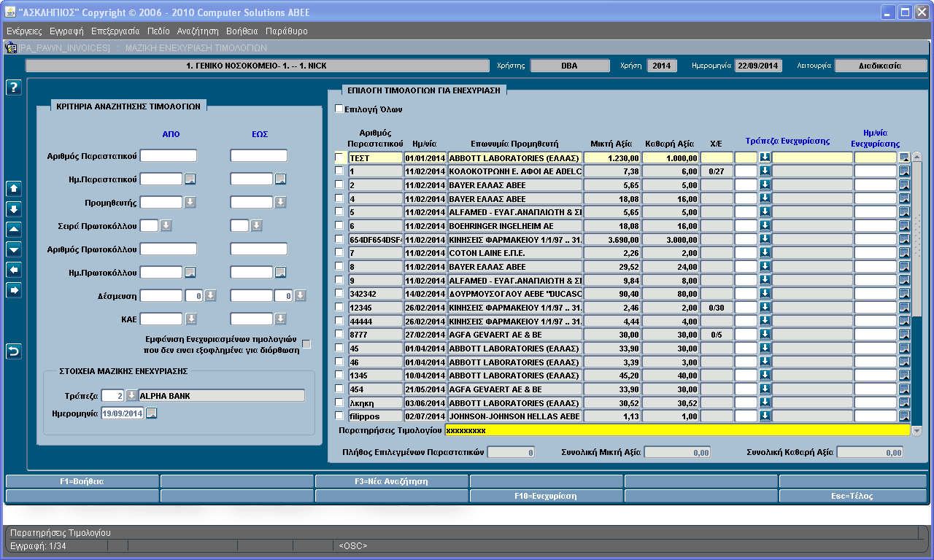Open Σειρά Πρωτοκόλλου ΑΠΟ lookup list
934x560 pixels.
(166, 226)
